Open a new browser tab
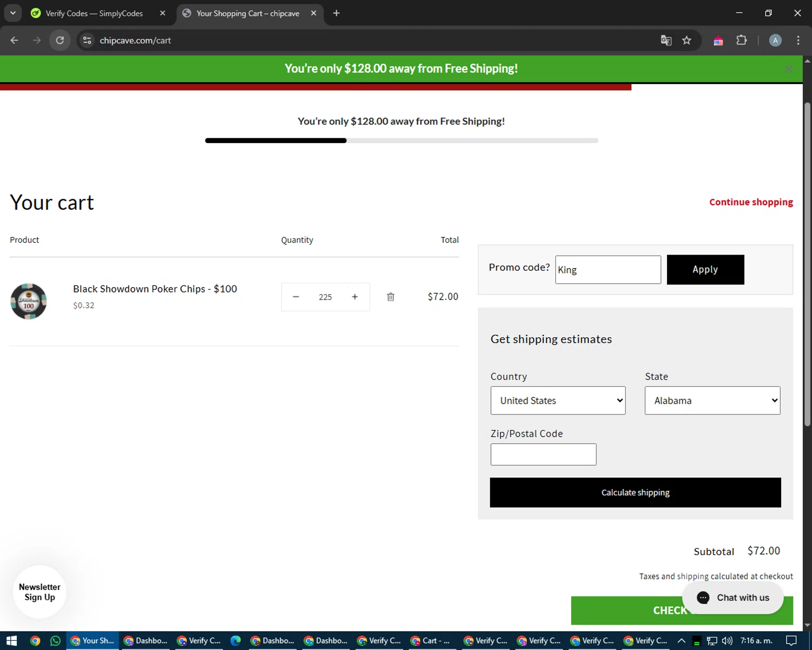This screenshot has width=812, height=650. [336, 13]
